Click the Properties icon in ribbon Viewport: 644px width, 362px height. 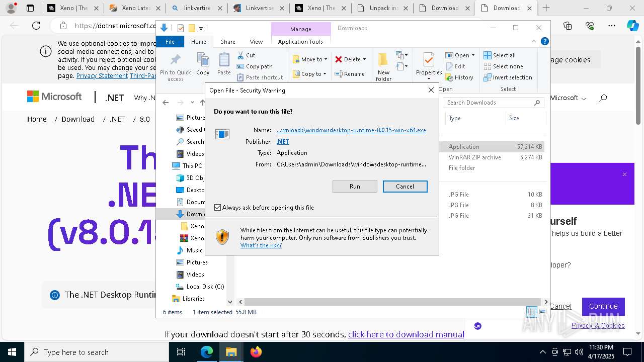coord(429,60)
